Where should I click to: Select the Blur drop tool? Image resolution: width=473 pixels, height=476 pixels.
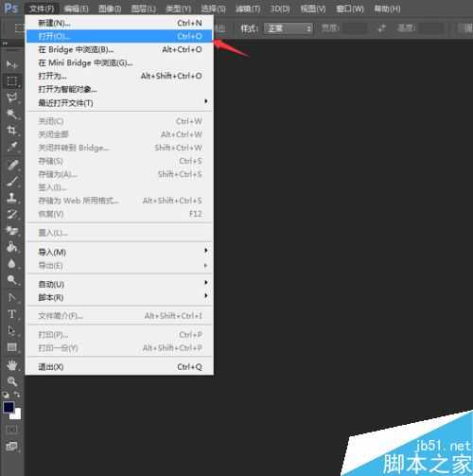[11, 263]
